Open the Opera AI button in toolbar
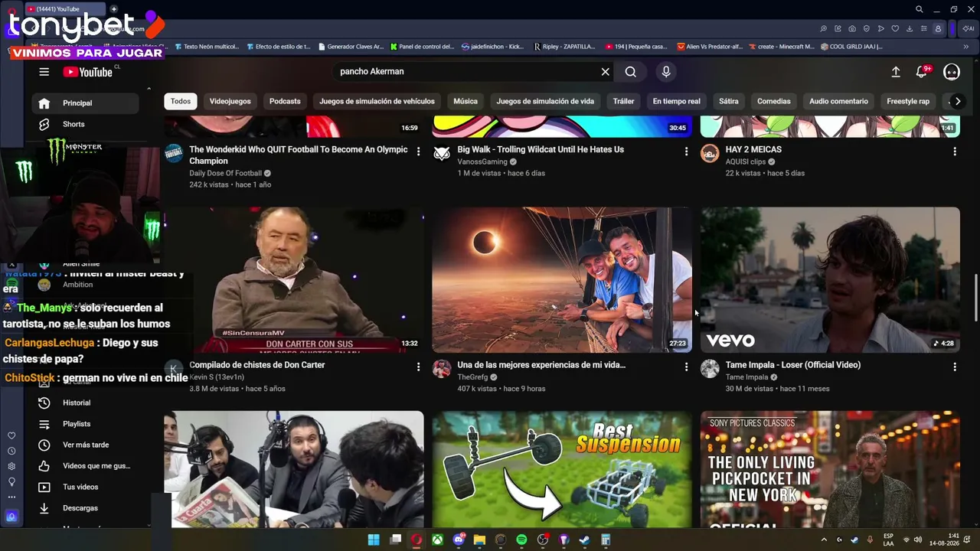980x551 pixels. (x=968, y=29)
